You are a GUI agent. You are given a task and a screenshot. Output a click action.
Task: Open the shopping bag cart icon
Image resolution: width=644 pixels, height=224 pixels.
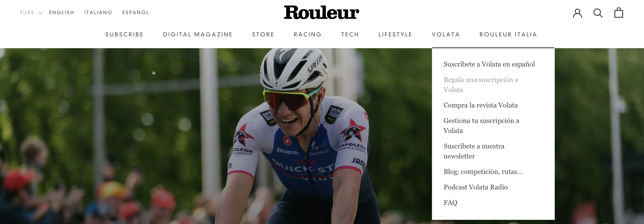pyautogui.click(x=619, y=13)
